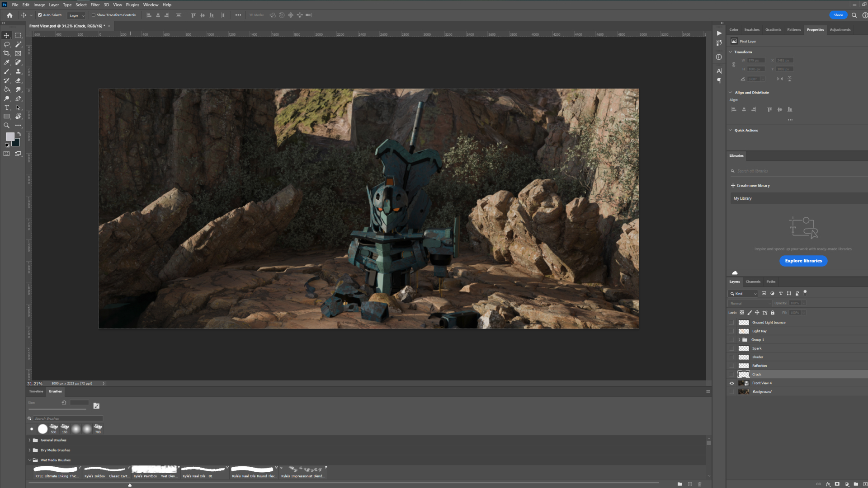Show the Light Ray layer
The width and height of the screenshot is (868, 488).
[731, 331]
